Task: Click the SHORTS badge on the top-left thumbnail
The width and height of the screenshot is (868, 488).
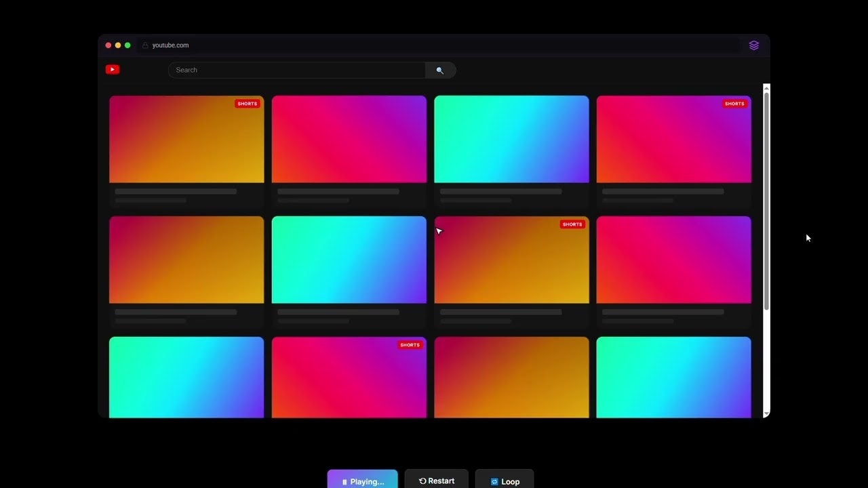Action: click(248, 104)
